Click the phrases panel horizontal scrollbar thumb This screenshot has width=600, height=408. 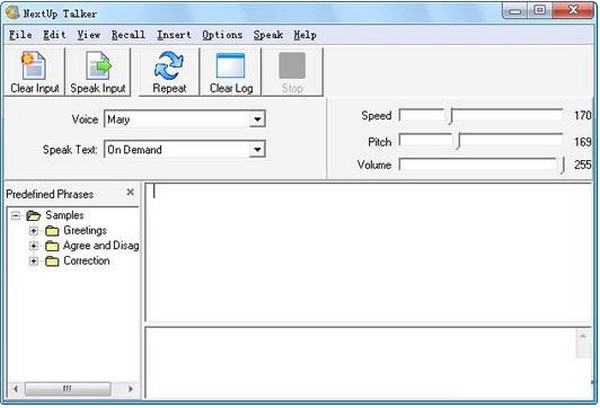click(x=68, y=389)
